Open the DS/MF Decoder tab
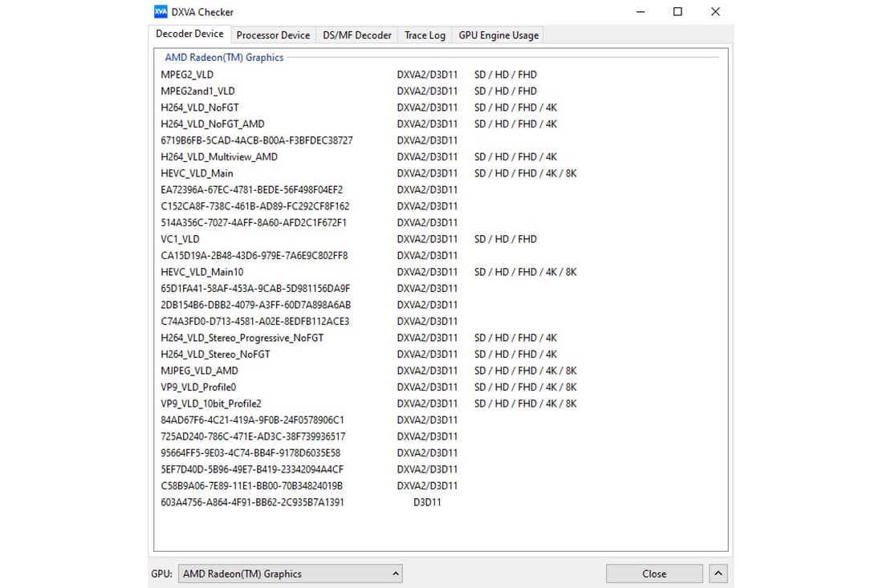This screenshot has width=883, height=588. pos(357,34)
